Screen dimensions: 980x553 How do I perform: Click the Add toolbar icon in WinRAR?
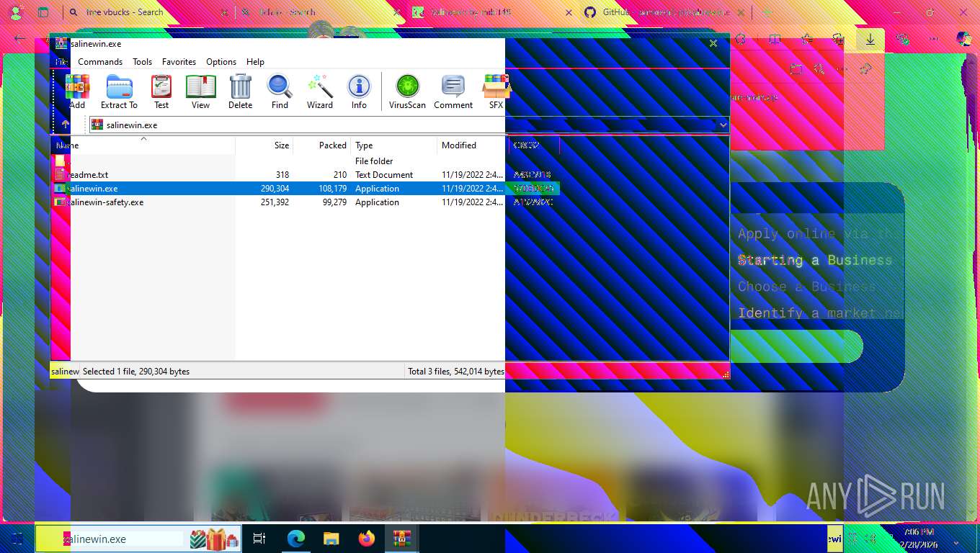point(77,91)
